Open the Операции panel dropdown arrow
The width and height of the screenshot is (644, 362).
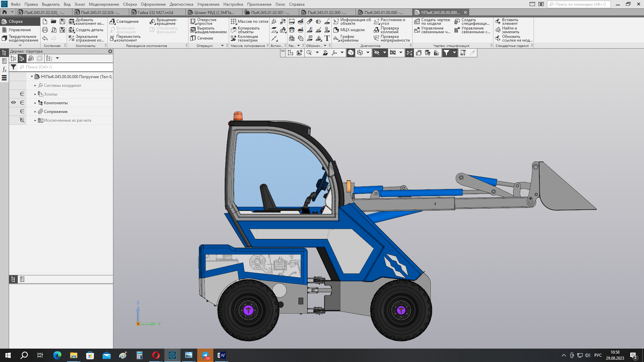coord(222,46)
